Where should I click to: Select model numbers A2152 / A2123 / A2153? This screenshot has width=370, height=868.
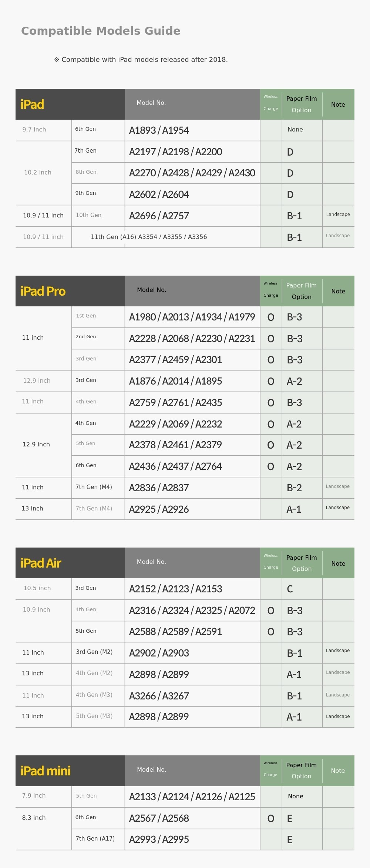[x=175, y=589]
